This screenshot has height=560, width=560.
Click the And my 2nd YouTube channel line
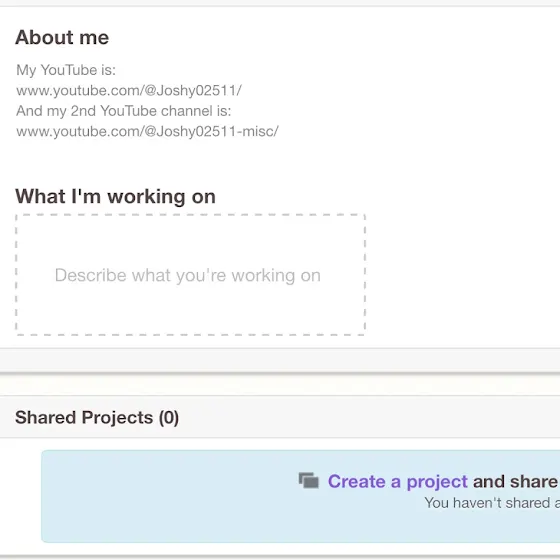(x=124, y=111)
